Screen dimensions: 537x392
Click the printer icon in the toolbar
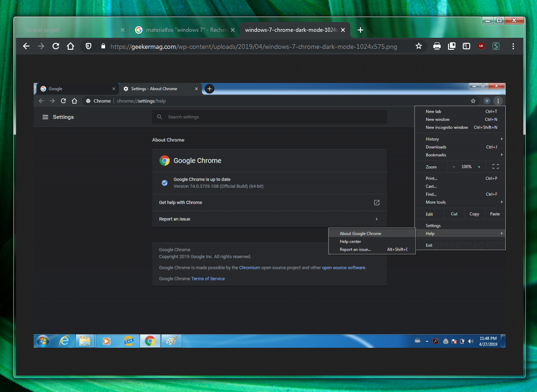pos(437,46)
